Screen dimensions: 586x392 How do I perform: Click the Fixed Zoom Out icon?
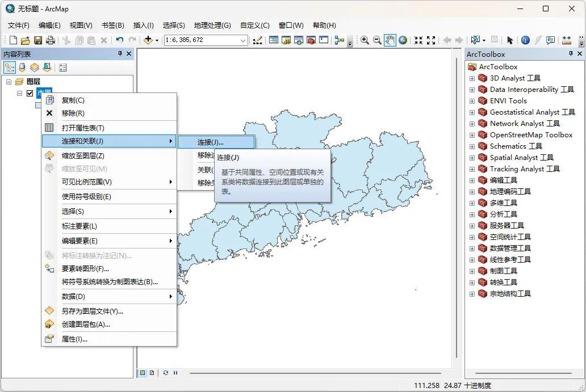431,40
